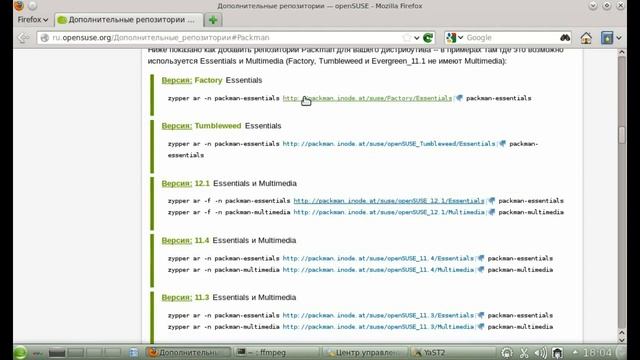Viewport: 640px width, 360px height.
Task: Open the clipboard scissors tray icon
Action: [524, 353]
